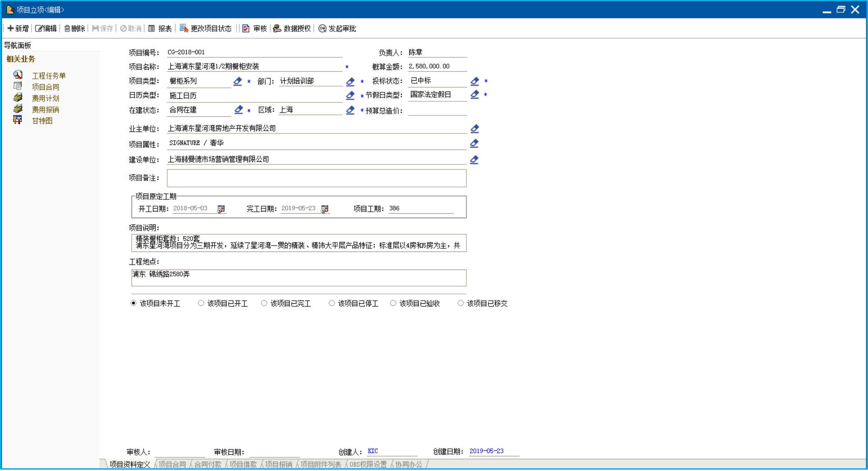Click the 审核 (audit) toolbar icon
This screenshot has height=471, width=868.
click(x=255, y=28)
